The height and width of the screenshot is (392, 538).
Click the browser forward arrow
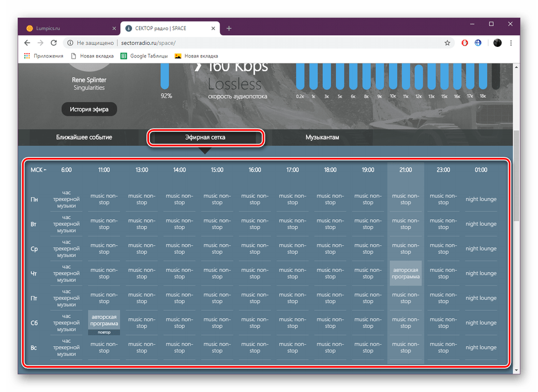tap(40, 43)
